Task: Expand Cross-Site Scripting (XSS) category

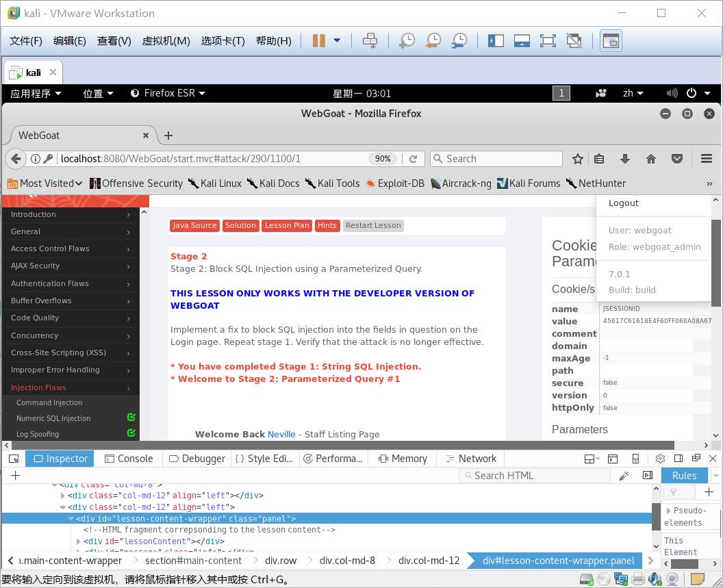Action: click(x=71, y=353)
